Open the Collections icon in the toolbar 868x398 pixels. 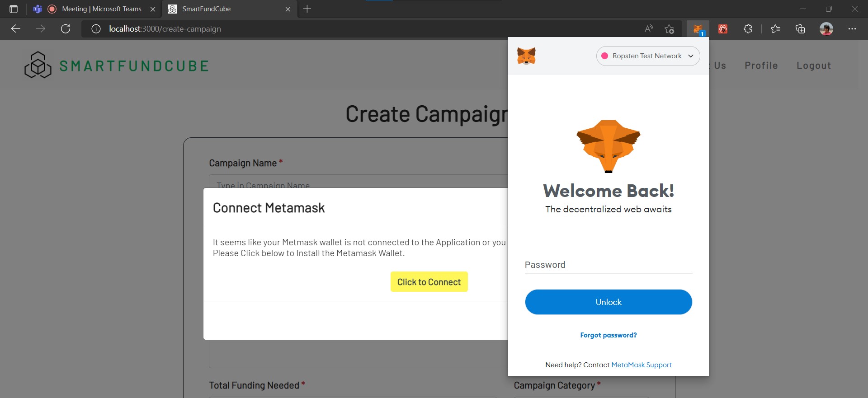tap(800, 28)
